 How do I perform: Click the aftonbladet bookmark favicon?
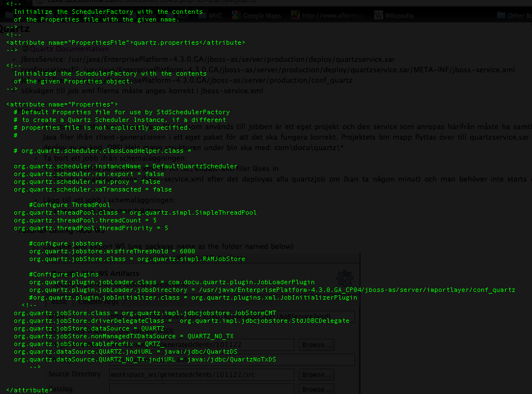[295, 15]
